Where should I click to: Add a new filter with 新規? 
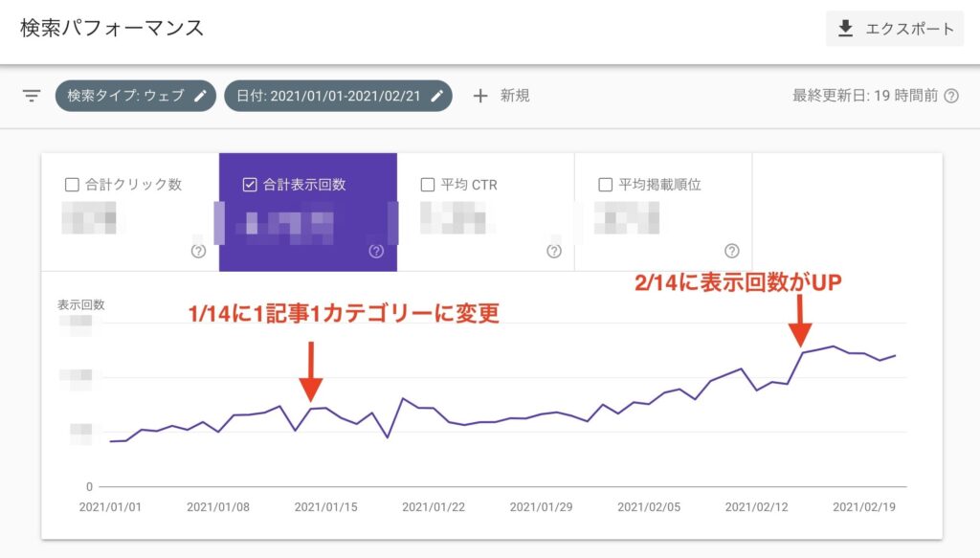[x=501, y=96]
